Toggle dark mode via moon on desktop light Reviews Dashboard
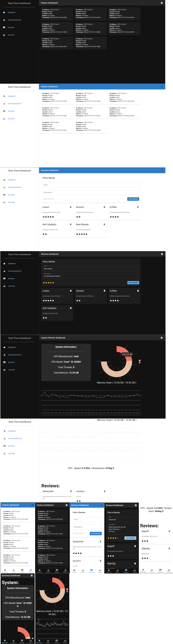 click(162, 170)
